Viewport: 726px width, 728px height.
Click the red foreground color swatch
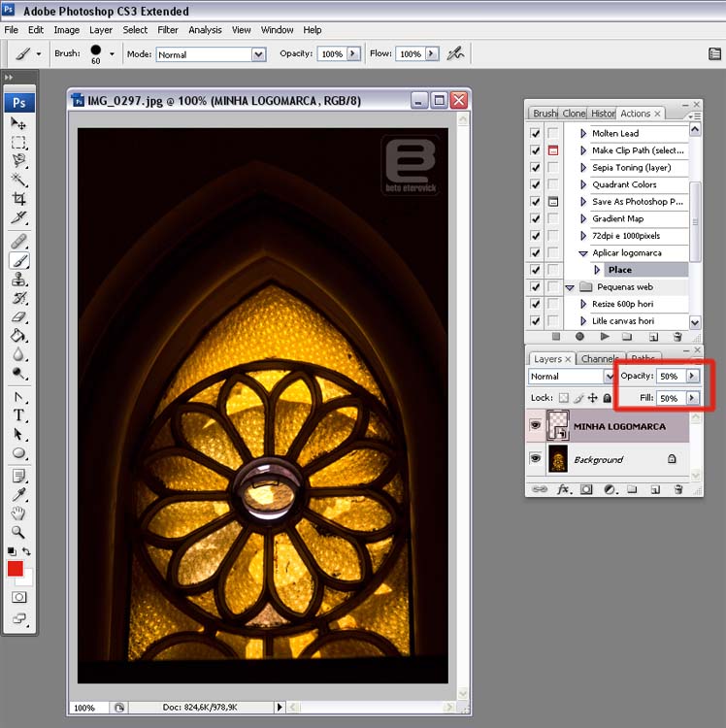coord(15,569)
